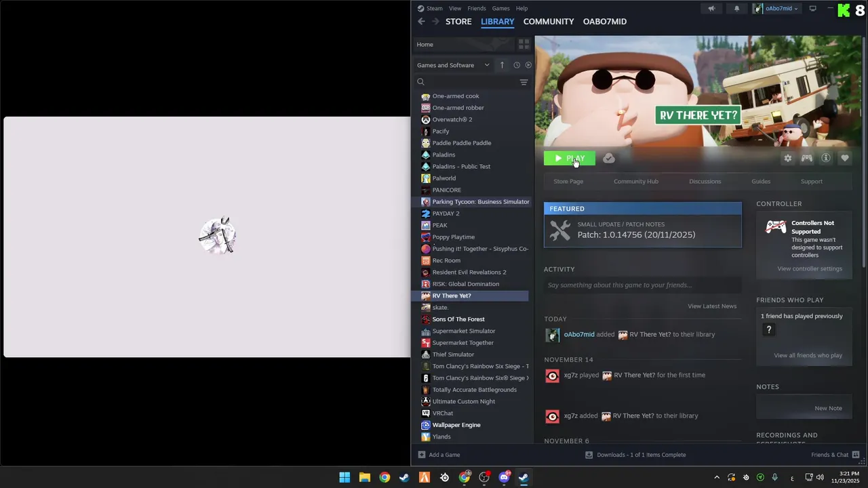Open Community Hub link
The image size is (868, 488).
(636, 181)
